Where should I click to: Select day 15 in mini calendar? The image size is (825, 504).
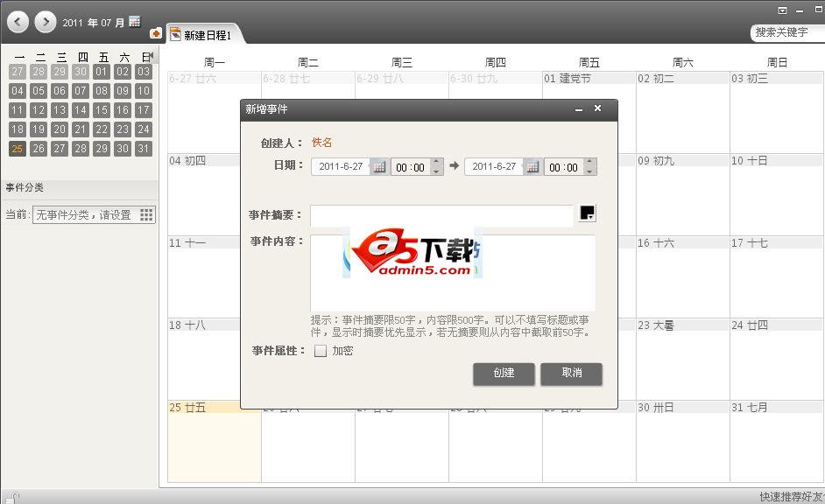[102, 110]
